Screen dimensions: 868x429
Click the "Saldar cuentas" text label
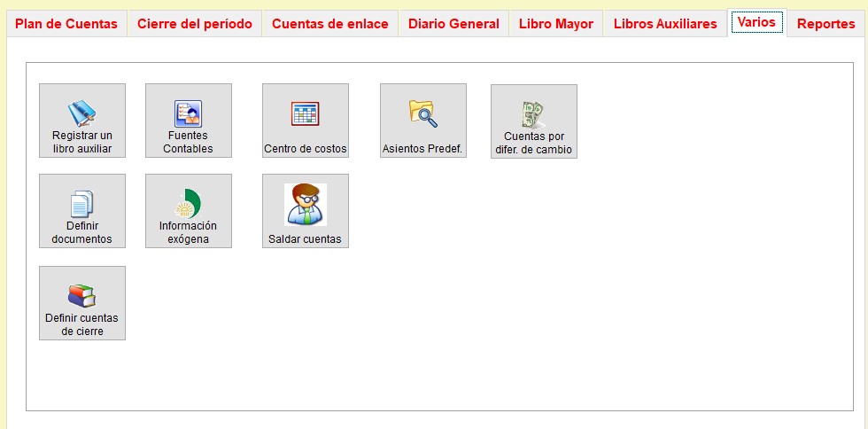[x=305, y=239]
